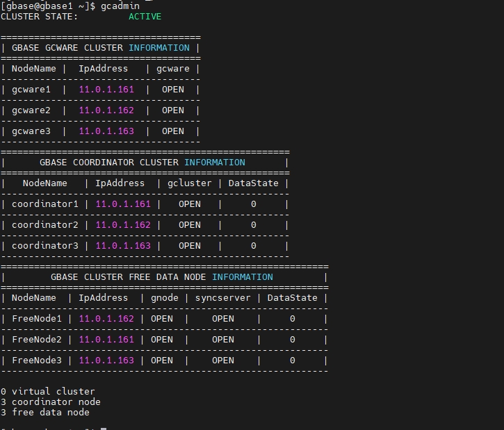Click gnode OPEN in FreeNode2 row
The image size is (504, 430).
pos(162,340)
